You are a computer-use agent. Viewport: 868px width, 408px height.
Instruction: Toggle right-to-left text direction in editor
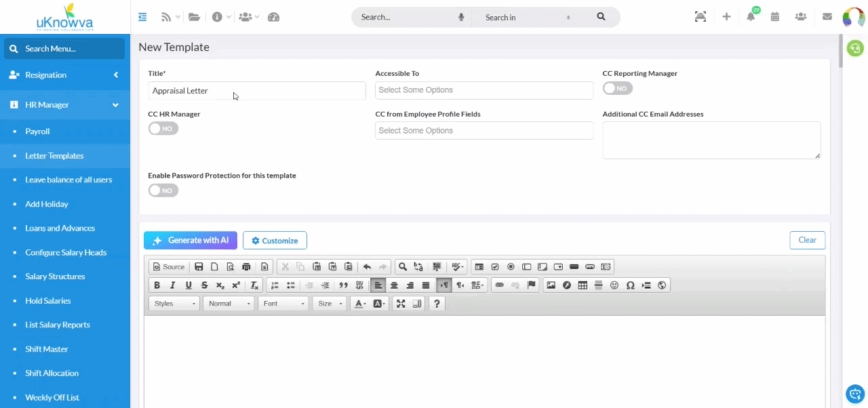click(460, 285)
